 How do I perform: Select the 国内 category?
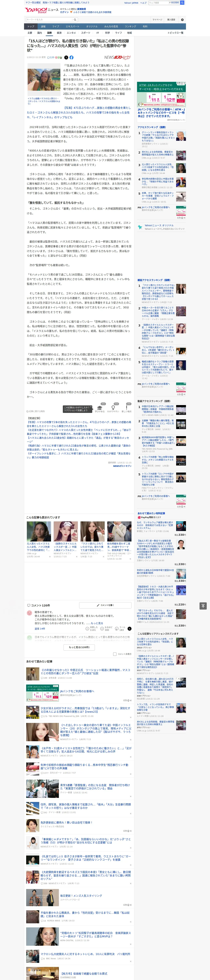click(39, 33)
